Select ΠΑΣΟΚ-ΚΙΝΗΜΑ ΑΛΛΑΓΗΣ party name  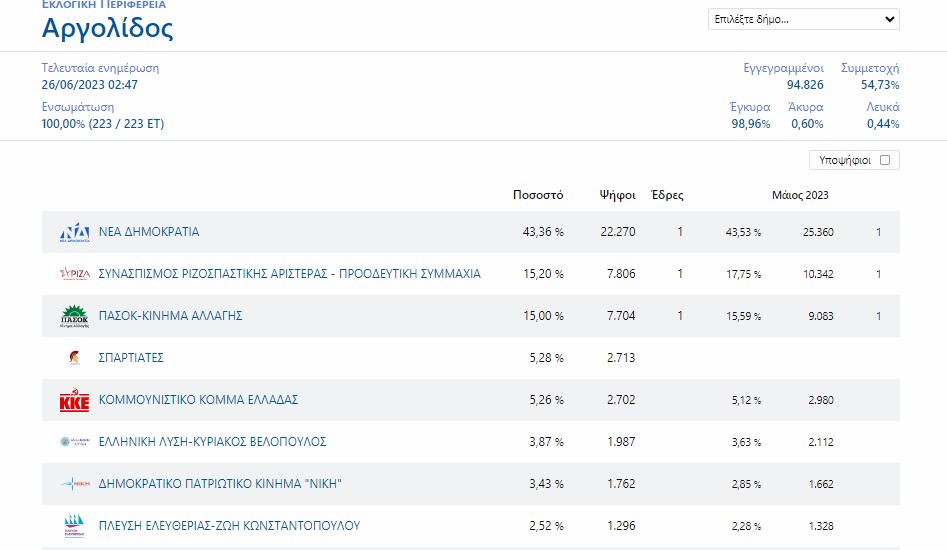(170, 316)
